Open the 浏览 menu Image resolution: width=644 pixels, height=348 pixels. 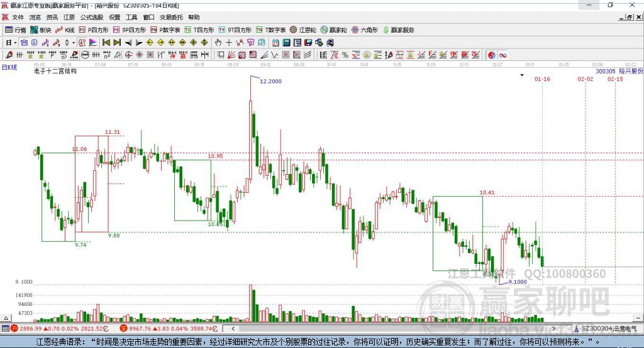pyautogui.click(x=35, y=17)
